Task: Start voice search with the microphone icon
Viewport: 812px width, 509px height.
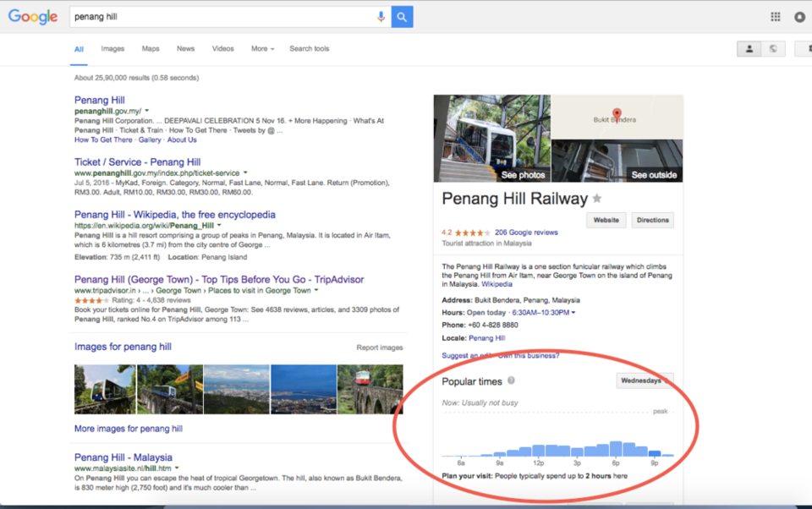Action: pyautogui.click(x=381, y=17)
